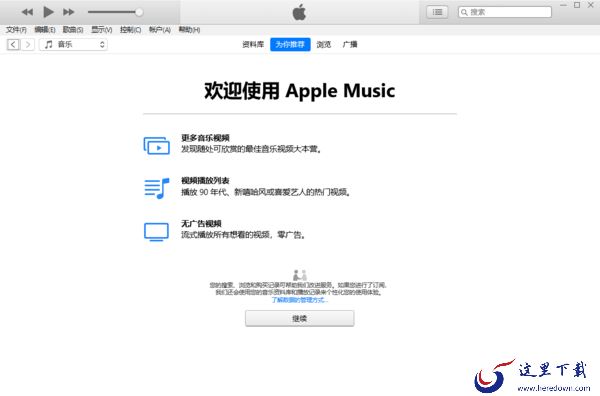Maximize the iTunes window
The width and height of the screenshot is (600, 396).
pyautogui.click(x=577, y=5)
